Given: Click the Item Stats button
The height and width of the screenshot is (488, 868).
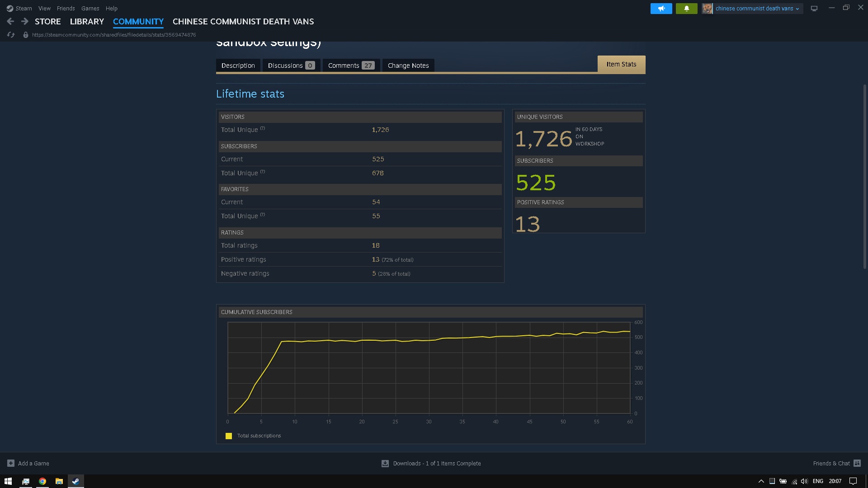Looking at the screenshot, I should (x=621, y=64).
